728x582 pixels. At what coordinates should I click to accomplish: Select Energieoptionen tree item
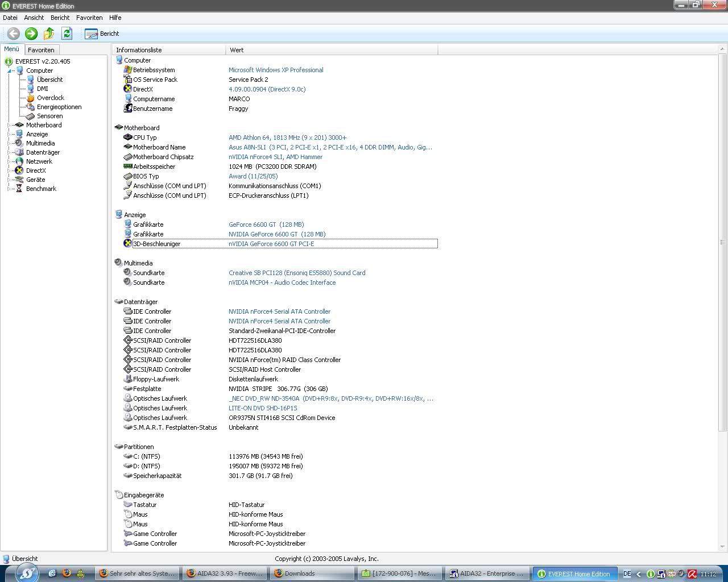[x=59, y=107]
